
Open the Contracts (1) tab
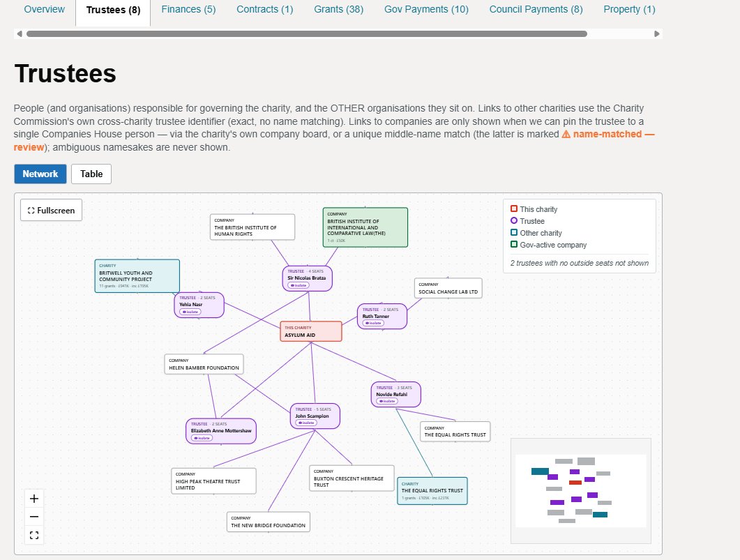point(265,10)
